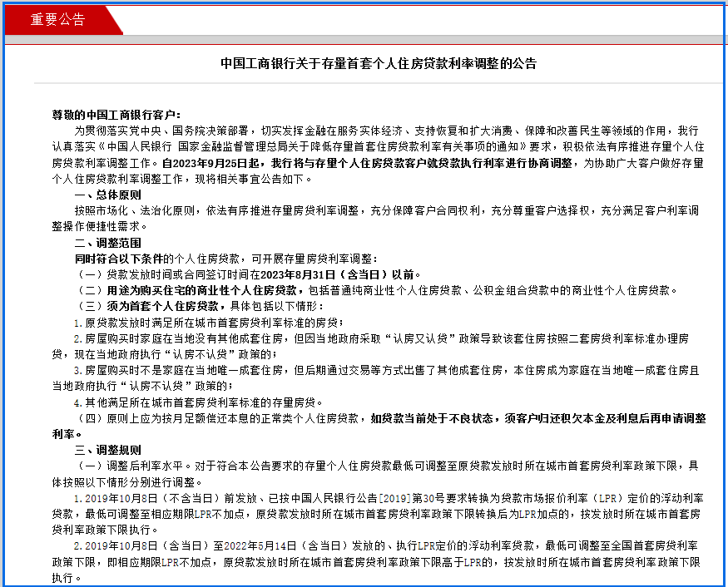Click the announcement title 中国工商银行关于存量首套个人住房贷款利率调整的公告
The width and height of the screenshot is (728, 587).
tap(379, 63)
